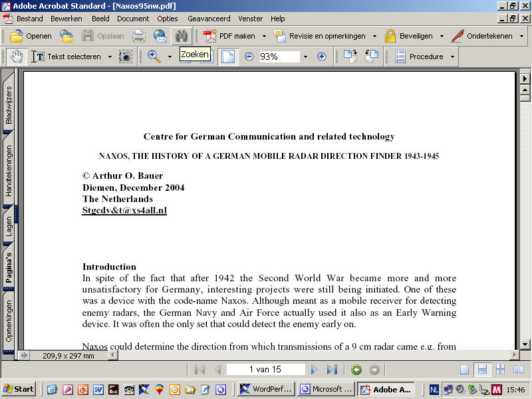Open the Bladwijzers side tab
This screenshot has height=399, width=532.
click(x=9, y=105)
